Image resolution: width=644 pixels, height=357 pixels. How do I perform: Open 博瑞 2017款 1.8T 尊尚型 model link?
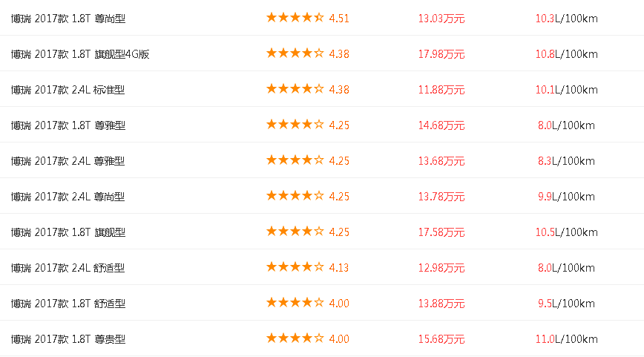click(68, 18)
